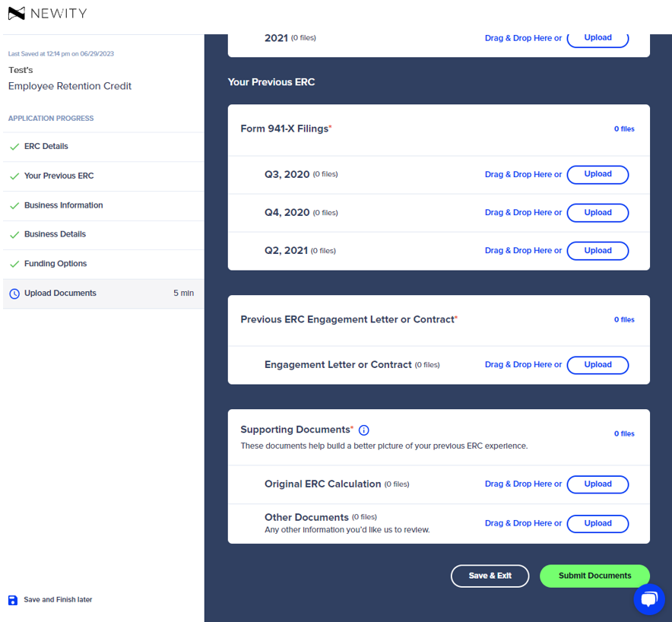Click the Funding Options checkmark icon

14,264
